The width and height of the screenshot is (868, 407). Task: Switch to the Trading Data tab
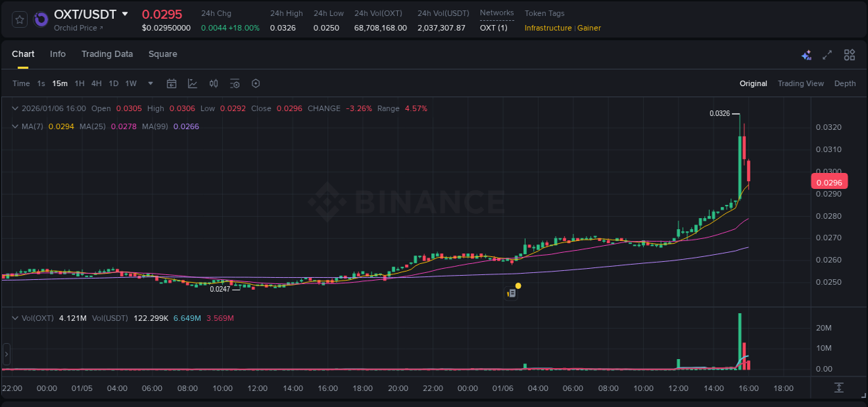tap(107, 54)
